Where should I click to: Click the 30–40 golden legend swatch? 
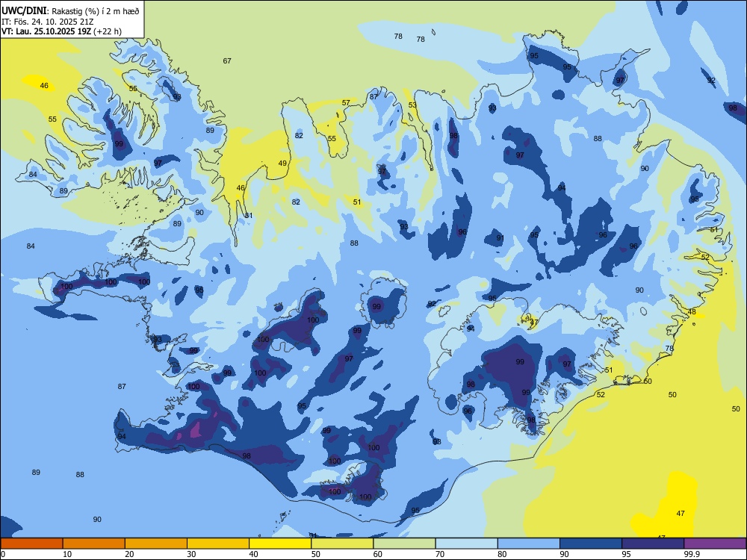[x=218, y=544]
